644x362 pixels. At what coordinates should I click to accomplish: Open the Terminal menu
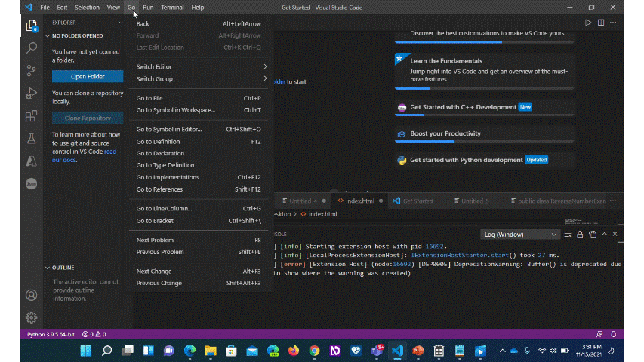click(x=172, y=8)
